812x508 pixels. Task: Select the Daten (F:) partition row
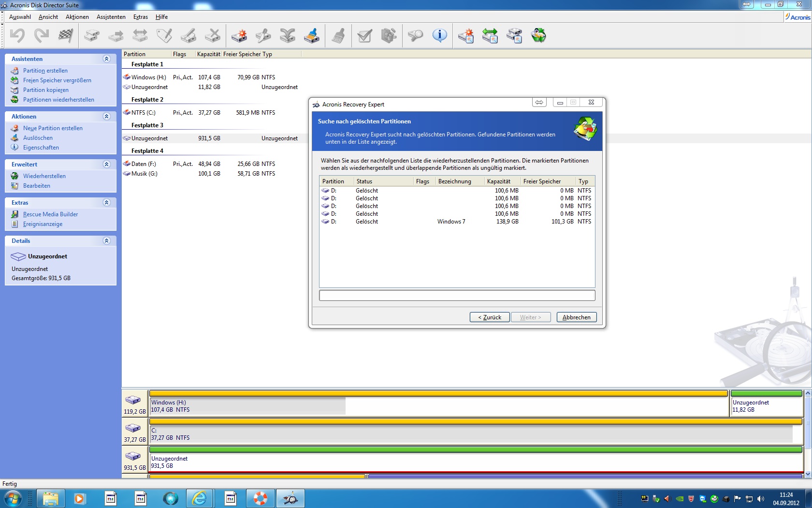coord(212,164)
